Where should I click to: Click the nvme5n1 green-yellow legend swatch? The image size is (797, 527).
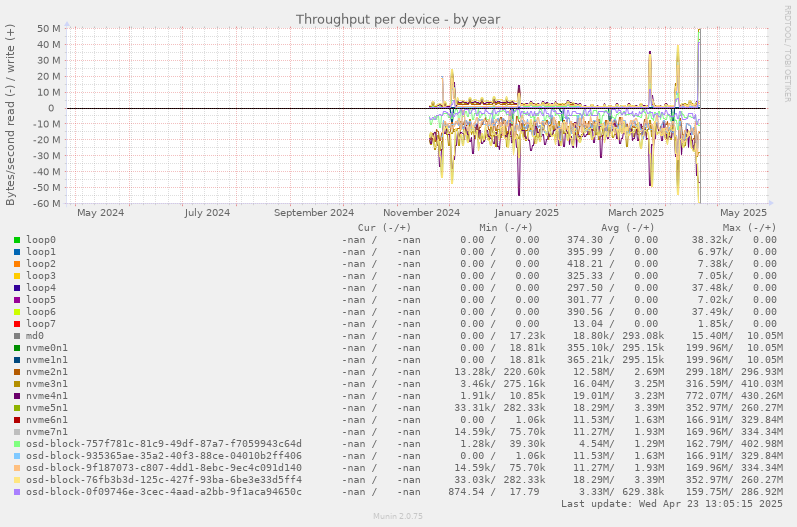click(17, 408)
